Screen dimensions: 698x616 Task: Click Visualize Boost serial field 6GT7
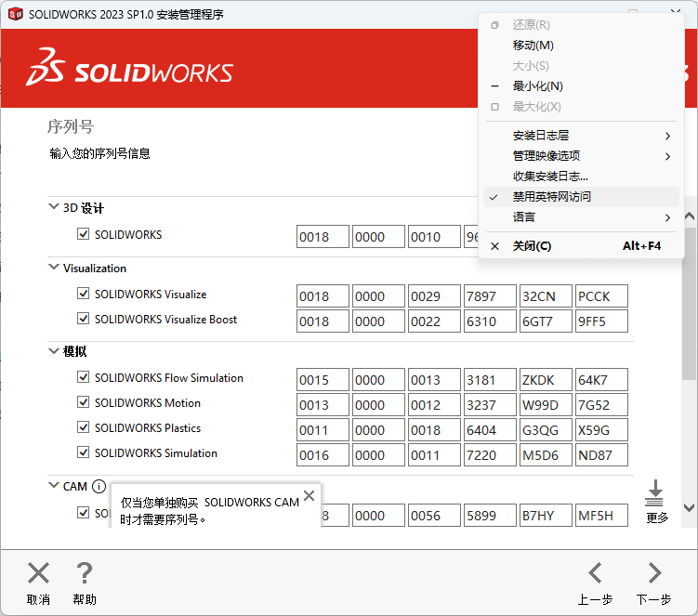tap(546, 321)
